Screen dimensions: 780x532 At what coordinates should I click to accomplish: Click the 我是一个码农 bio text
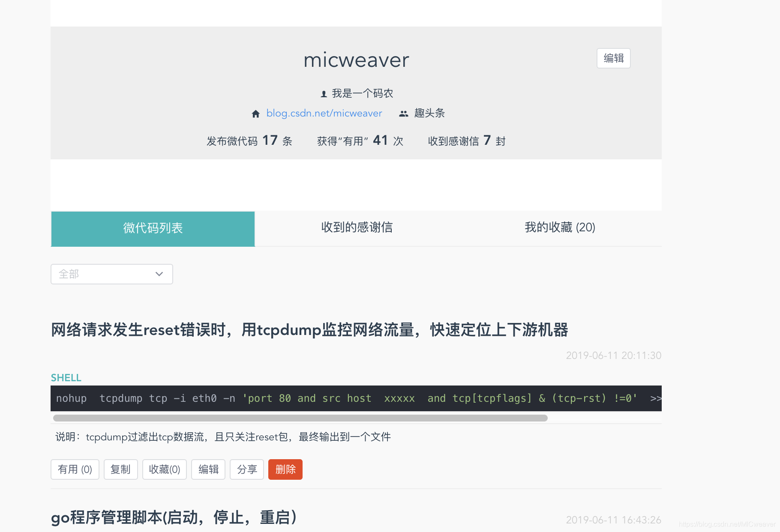click(x=362, y=93)
